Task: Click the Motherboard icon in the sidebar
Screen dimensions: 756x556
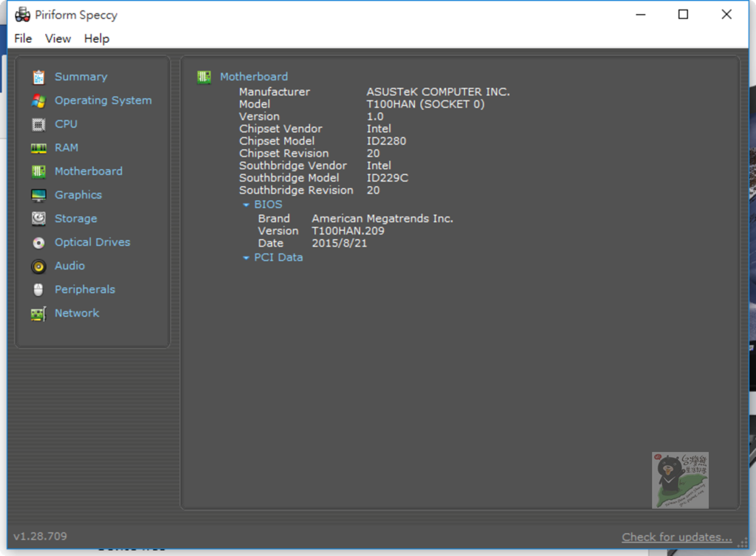Action: pyautogui.click(x=38, y=171)
